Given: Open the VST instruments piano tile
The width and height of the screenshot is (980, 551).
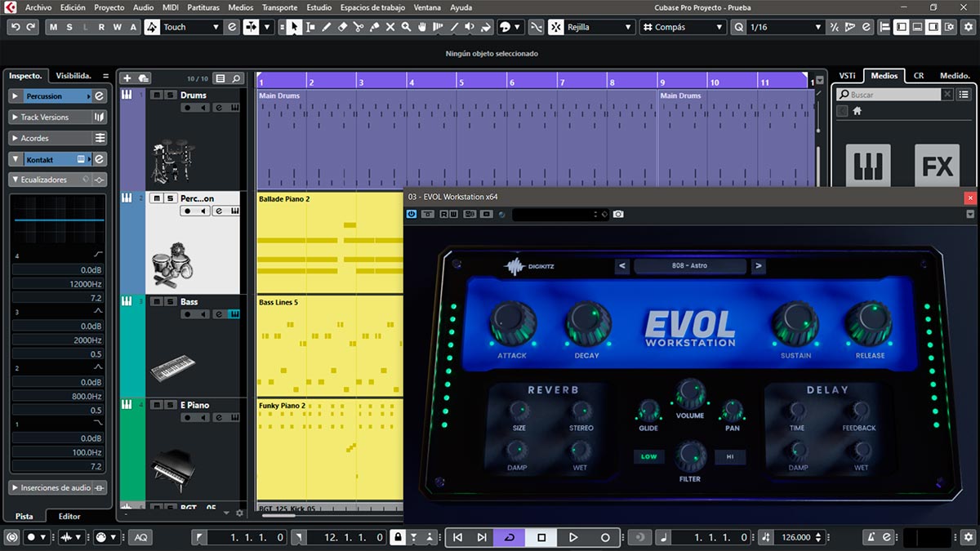Looking at the screenshot, I should pos(868,166).
